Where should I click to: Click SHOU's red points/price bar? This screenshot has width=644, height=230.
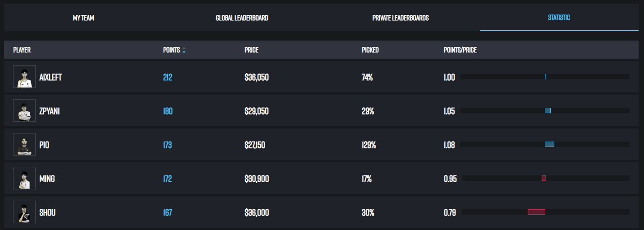537,212
